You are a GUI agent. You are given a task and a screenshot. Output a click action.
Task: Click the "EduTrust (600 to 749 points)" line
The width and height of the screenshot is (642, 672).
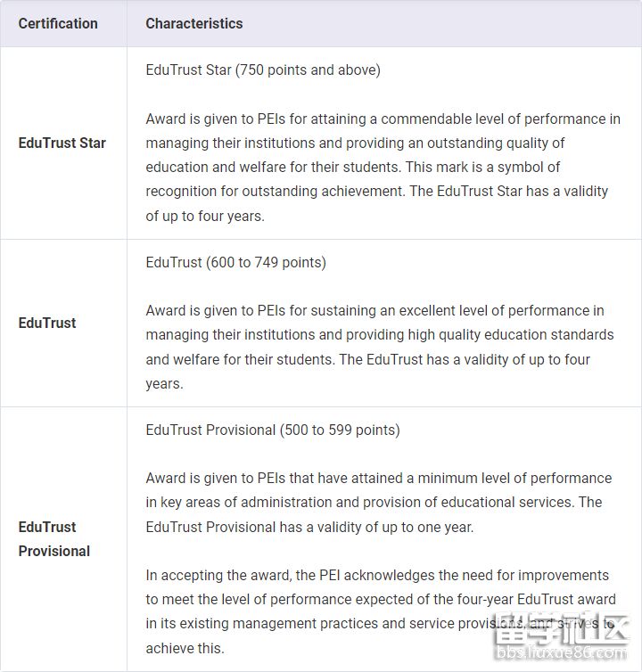[x=235, y=262]
